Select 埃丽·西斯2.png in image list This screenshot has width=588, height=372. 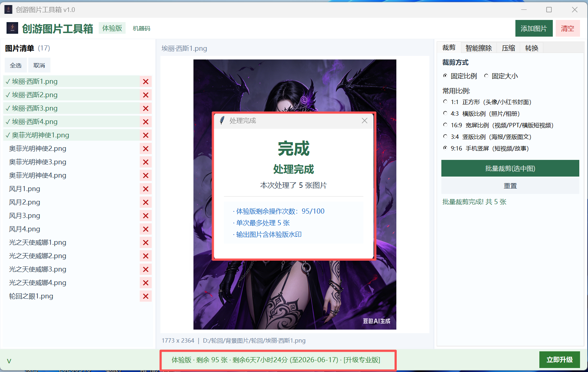click(72, 95)
